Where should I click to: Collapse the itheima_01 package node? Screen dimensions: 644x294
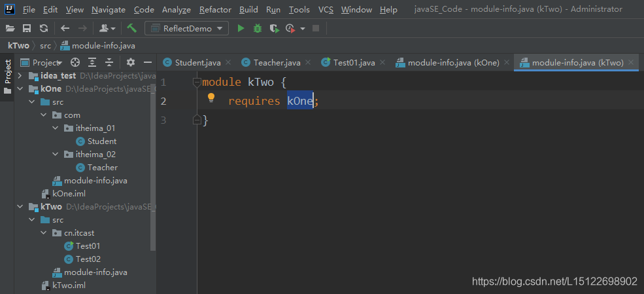point(56,128)
